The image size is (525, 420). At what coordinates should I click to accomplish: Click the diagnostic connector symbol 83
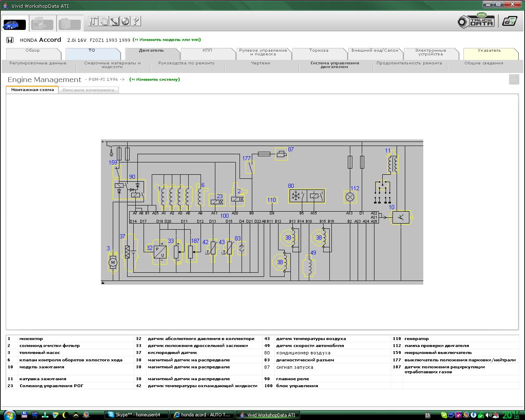242,249
